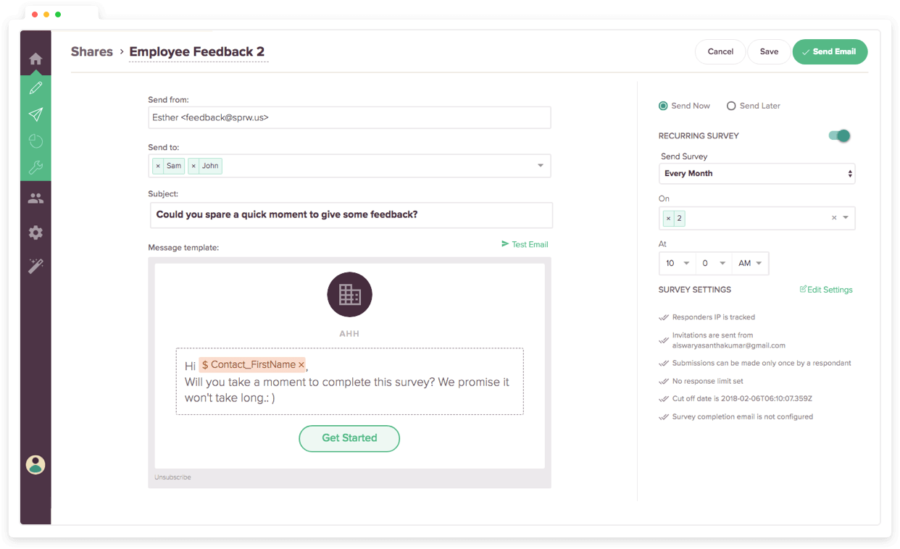
Task: Click the paper plane share icon
Action: point(36,114)
